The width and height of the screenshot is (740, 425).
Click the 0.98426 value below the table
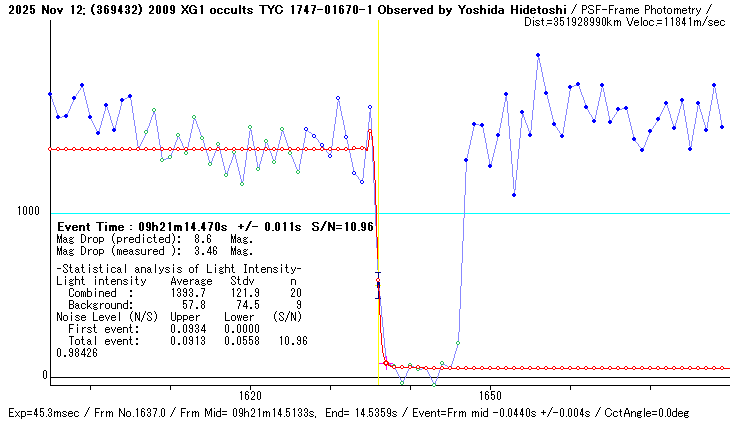pyautogui.click(x=77, y=353)
